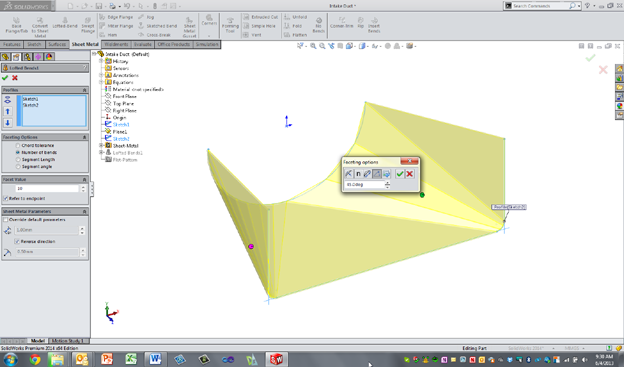Accept Lofted Bend with green checkmark
This screenshot has width=624, height=367.
pyautogui.click(x=5, y=78)
